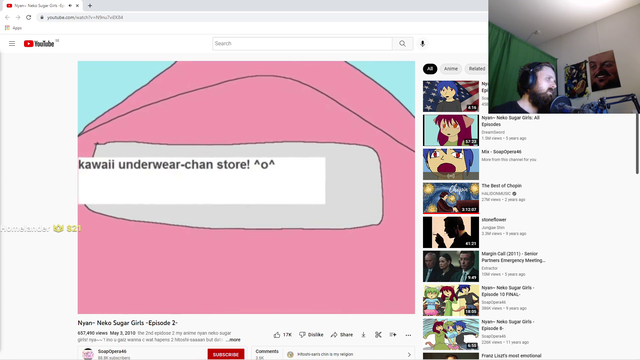Open Apps bookmark shortcut
The width and height of the screenshot is (640, 360).
(x=13, y=28)
